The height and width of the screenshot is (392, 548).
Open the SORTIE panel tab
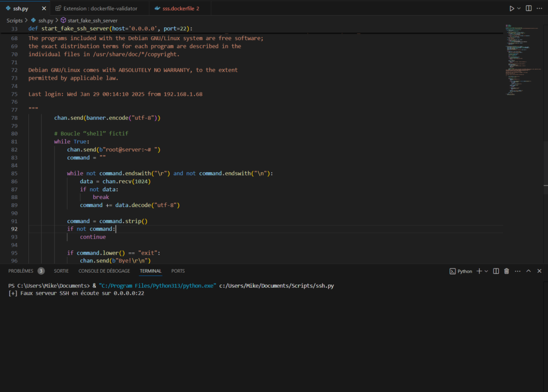[61, 271]
